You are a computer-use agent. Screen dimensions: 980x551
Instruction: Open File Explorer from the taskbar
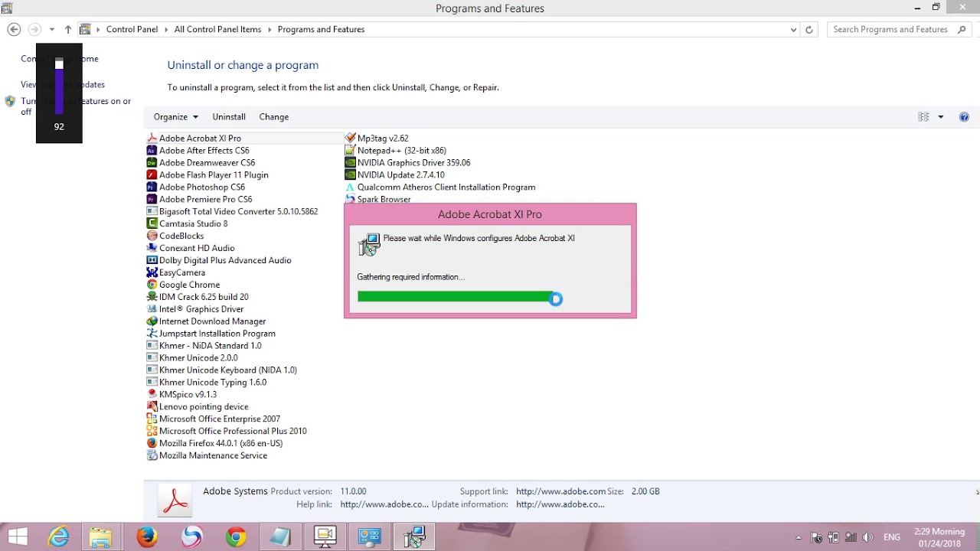[x=101, y=537]
